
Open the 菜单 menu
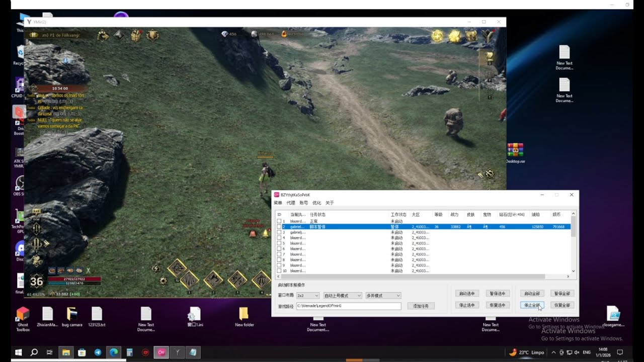point(278,203)
